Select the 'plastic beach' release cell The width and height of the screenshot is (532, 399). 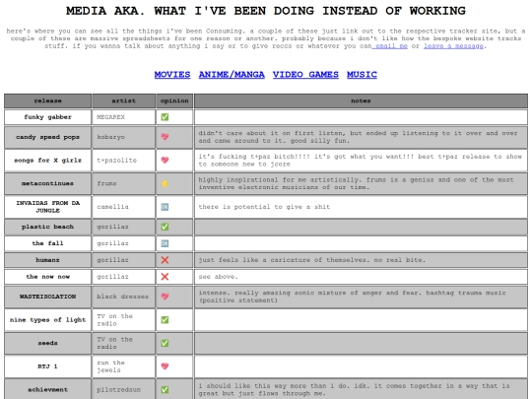[48, 227]
